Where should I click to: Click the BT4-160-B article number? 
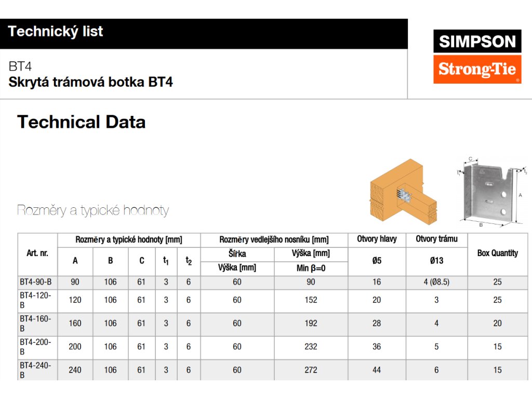(36, 323)
